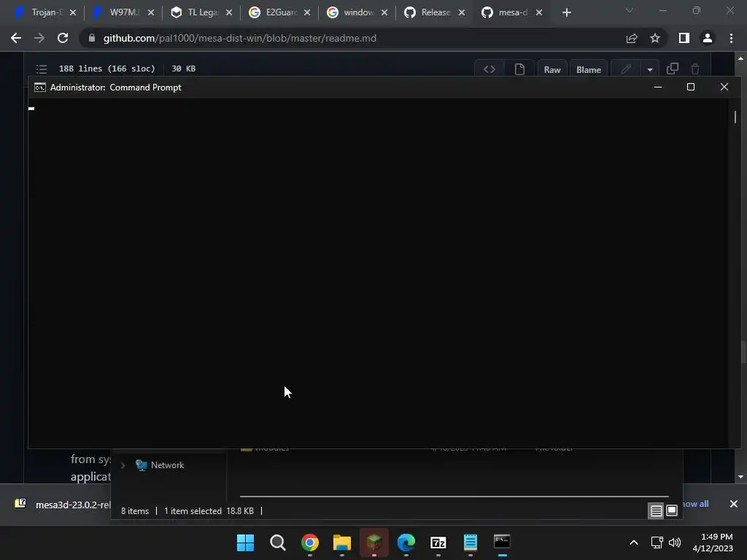Open Raw view of readme.md
Image resolution: width=747 pixels, height=560 pixels.
552,69
